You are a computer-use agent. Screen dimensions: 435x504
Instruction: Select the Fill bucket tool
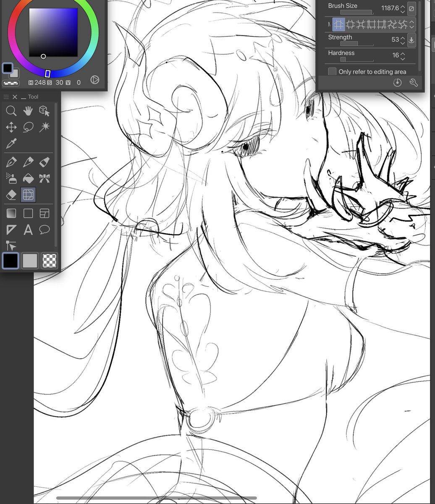(28, 178)
